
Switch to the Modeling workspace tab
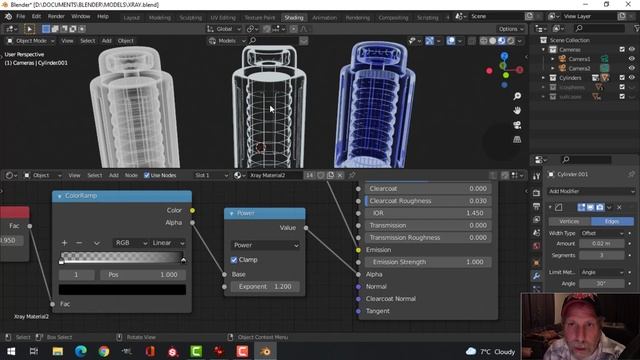160,18
